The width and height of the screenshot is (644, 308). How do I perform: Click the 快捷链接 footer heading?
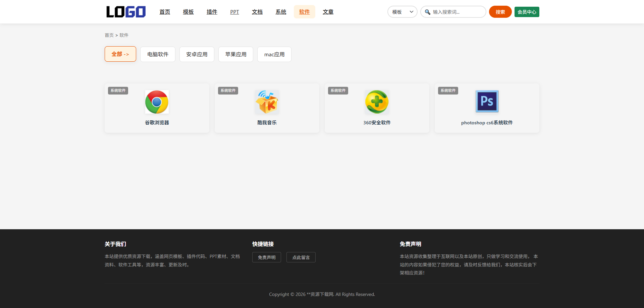pyautogui.click(x=263, y=244)
